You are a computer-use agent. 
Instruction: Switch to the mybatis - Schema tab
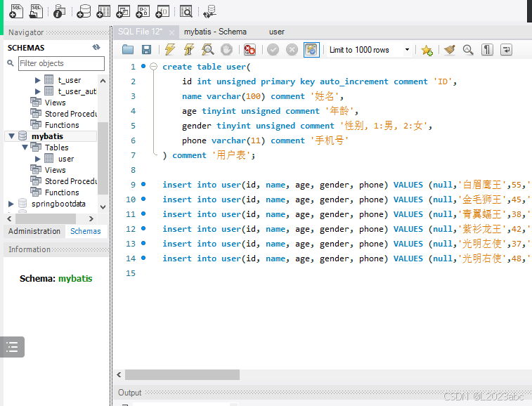[215, 32]
